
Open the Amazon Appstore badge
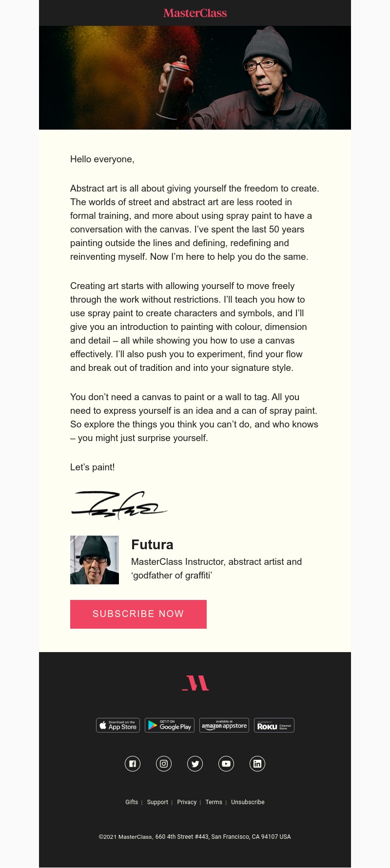tap(224, 725)
